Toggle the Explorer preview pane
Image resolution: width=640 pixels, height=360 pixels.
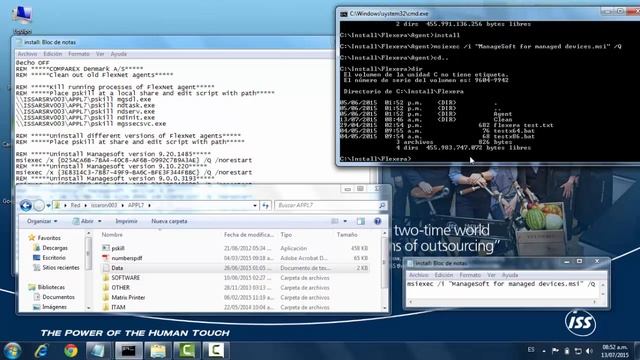(361, 221)
